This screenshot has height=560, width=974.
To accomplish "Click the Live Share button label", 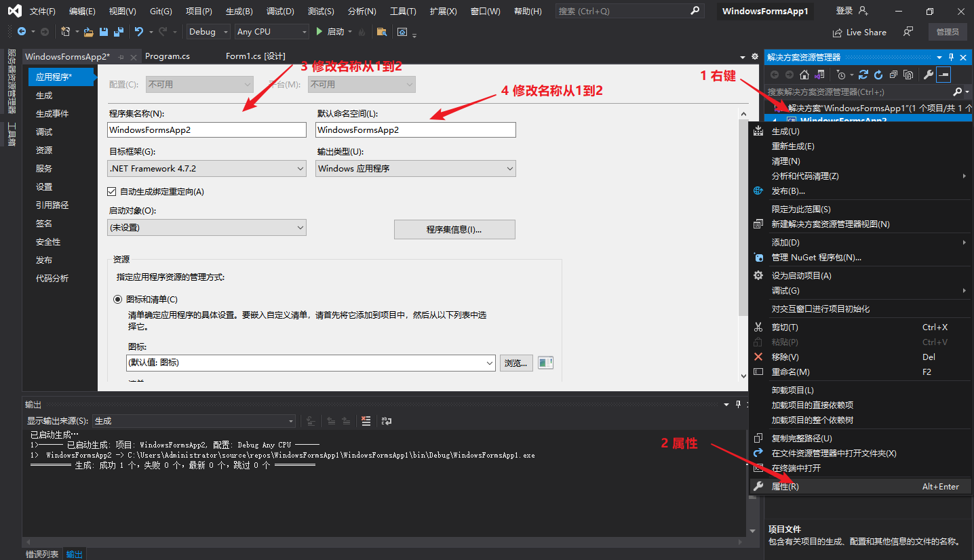I will (866, 33).
